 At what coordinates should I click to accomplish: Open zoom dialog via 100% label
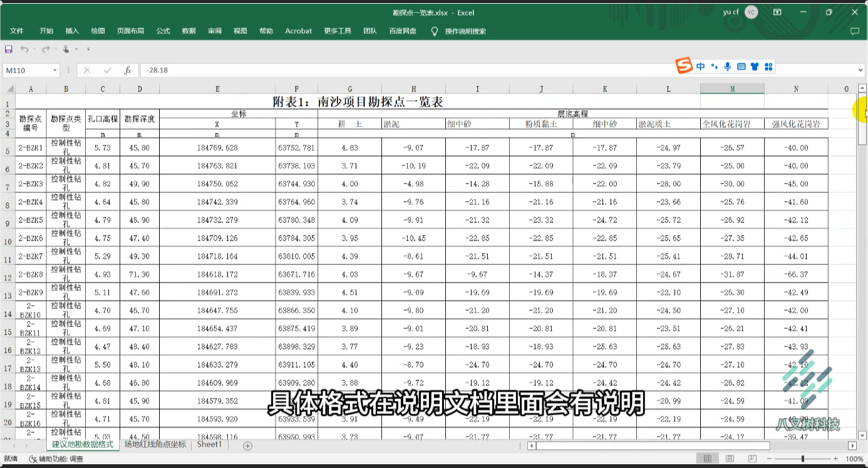tap(855, 459)
